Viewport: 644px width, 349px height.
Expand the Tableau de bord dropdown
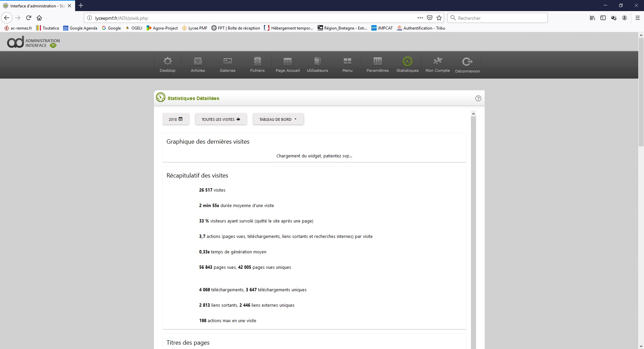278,119
